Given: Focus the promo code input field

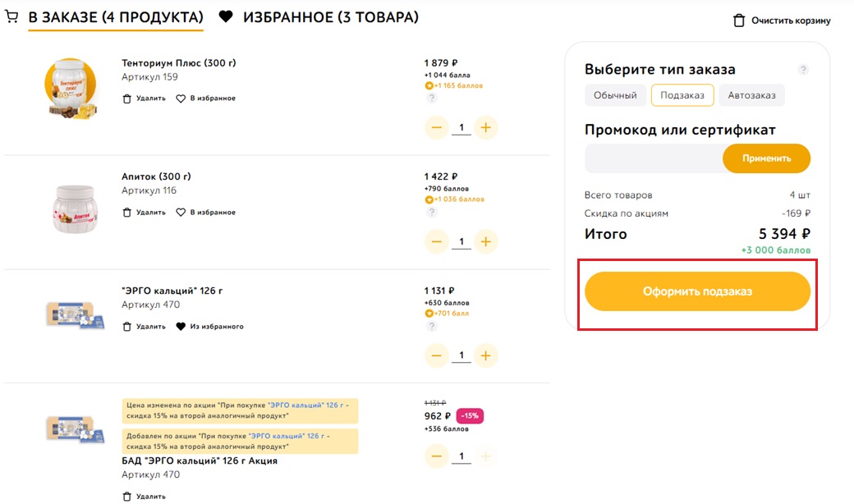Looking at the screenshot, I should pyautogui.click(x=654, y=158).
